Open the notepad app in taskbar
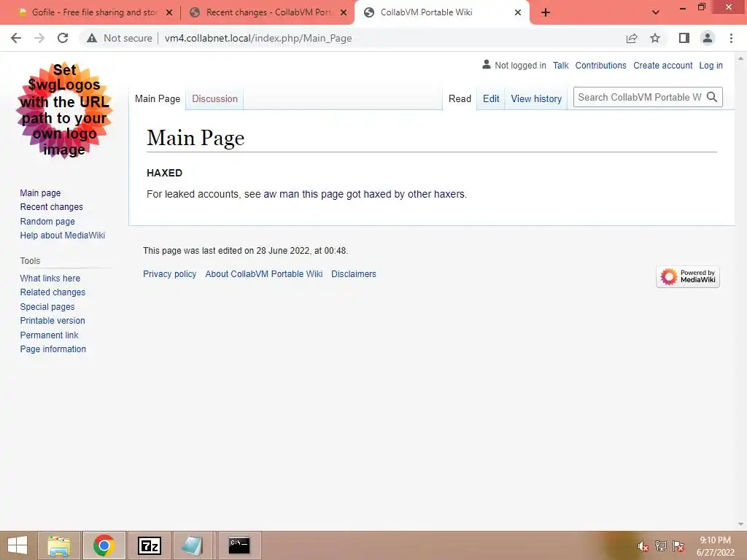The width and height of the screenshot is (747, 560). pyautogui.click(x=193, y=545)
